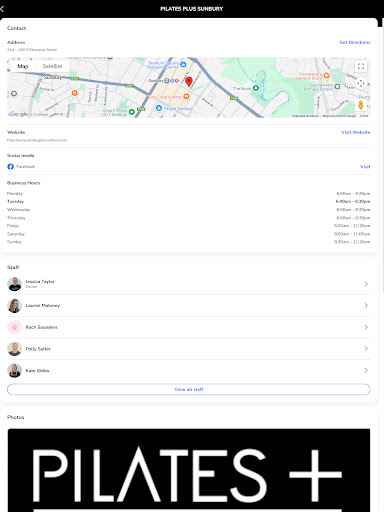Switch map to Satellite view
384x512 pixels.
tap(52, 66)
